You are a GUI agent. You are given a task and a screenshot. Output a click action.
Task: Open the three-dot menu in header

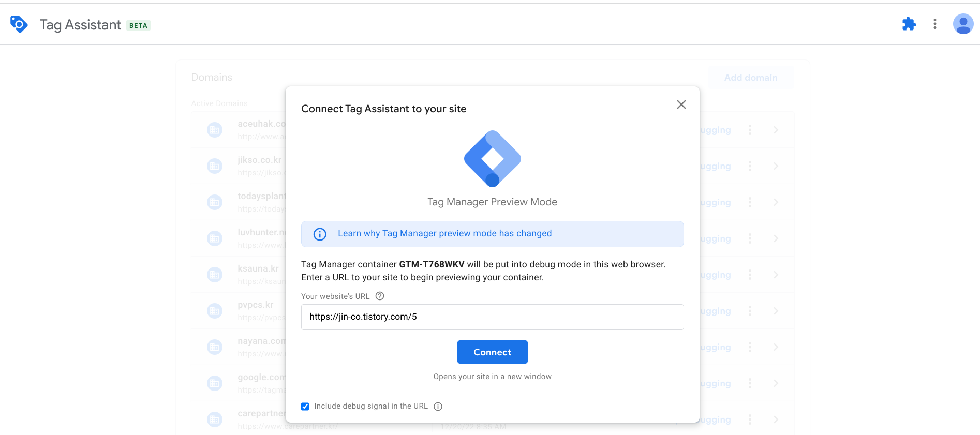935,24
